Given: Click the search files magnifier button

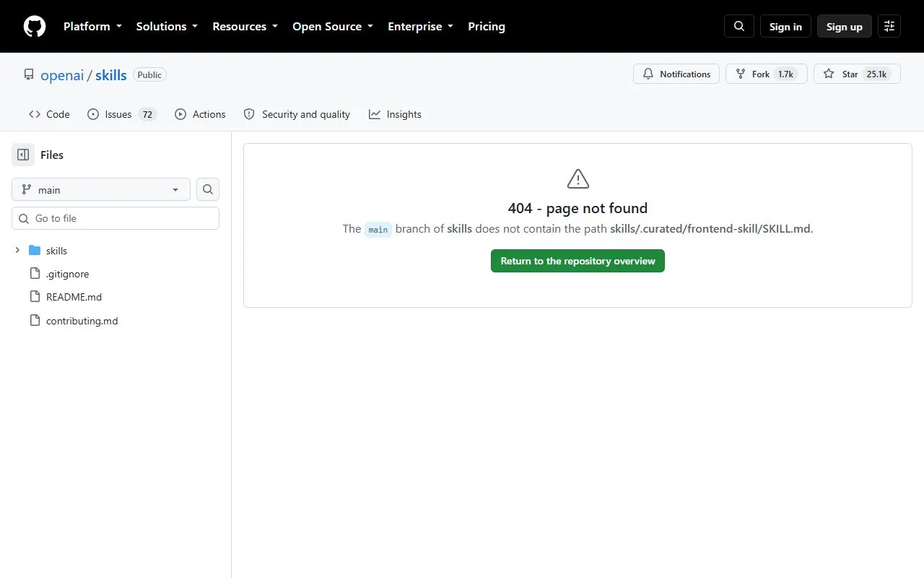Looking at the screenshot, I should coord(208,189).
